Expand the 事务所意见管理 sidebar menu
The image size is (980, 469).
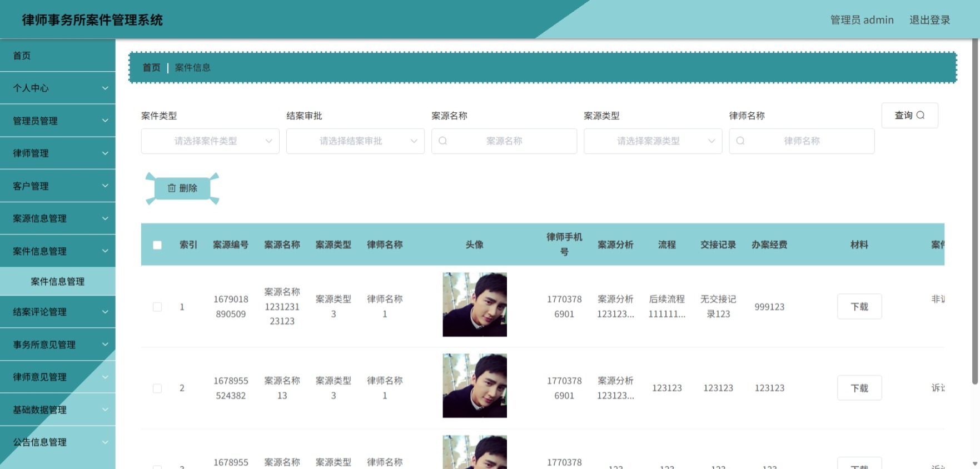[x=58, y=345]
